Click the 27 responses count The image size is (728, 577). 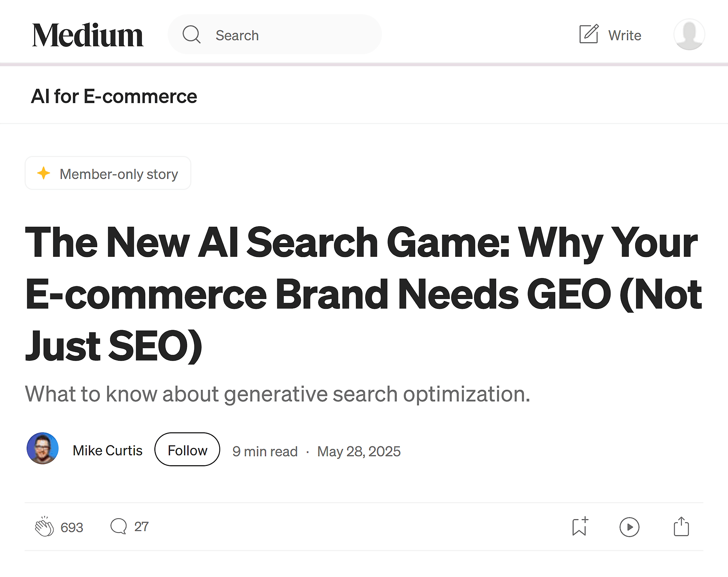[x=141, y=527]
